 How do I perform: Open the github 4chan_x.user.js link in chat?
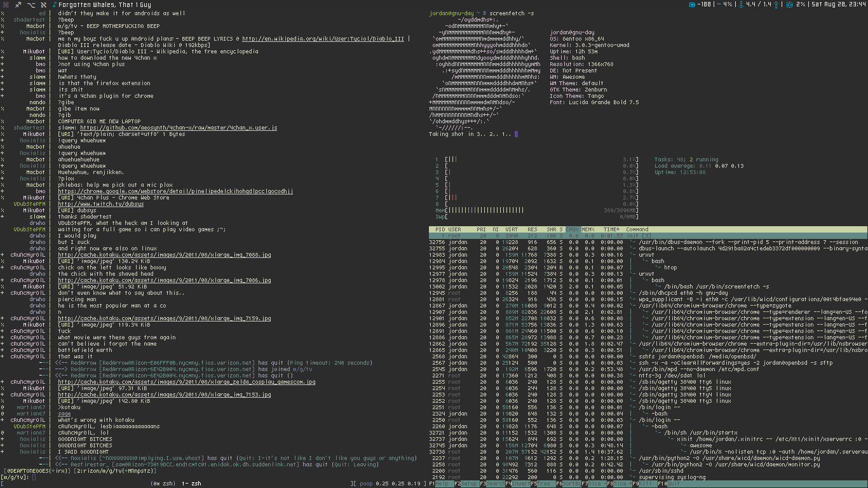coord(179,128)
